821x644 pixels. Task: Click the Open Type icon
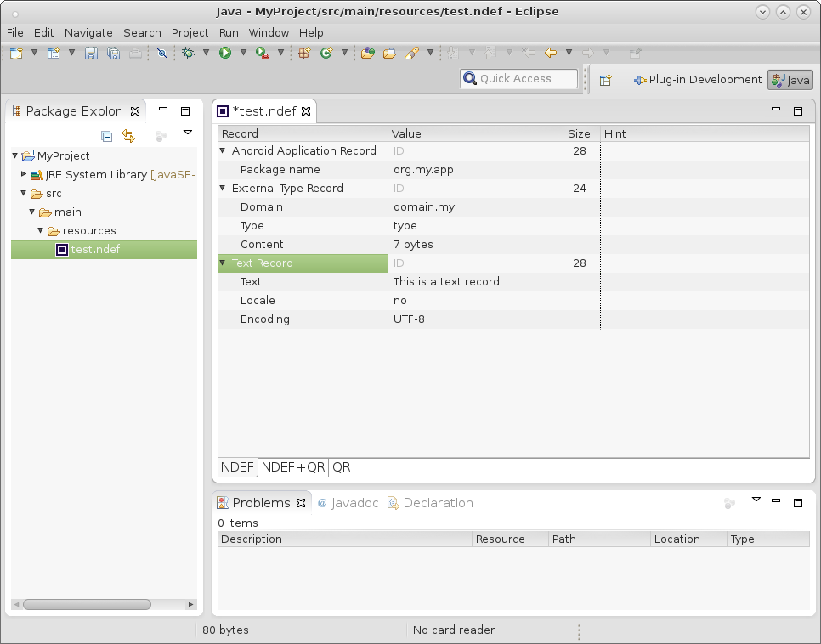pos(367,53)
